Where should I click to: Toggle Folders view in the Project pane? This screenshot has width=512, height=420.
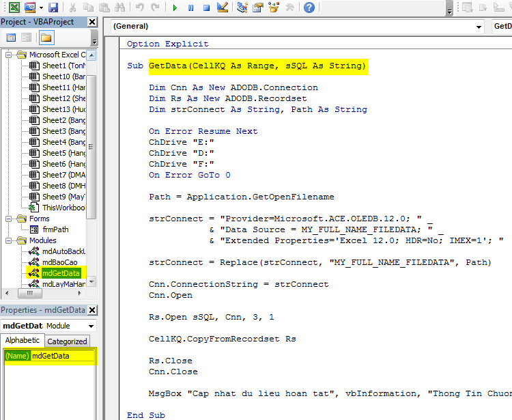click(x=46, y=37)
